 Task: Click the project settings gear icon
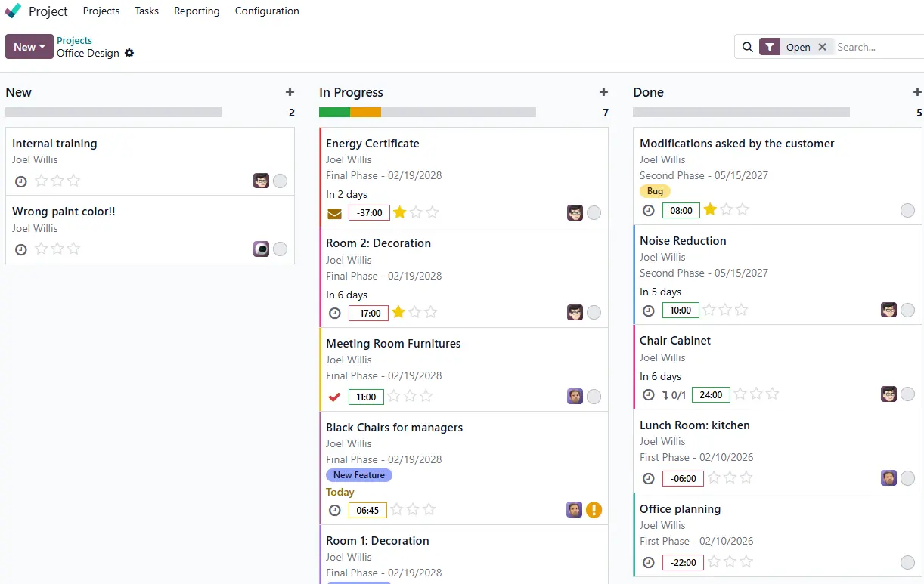[x=129, y=54]
